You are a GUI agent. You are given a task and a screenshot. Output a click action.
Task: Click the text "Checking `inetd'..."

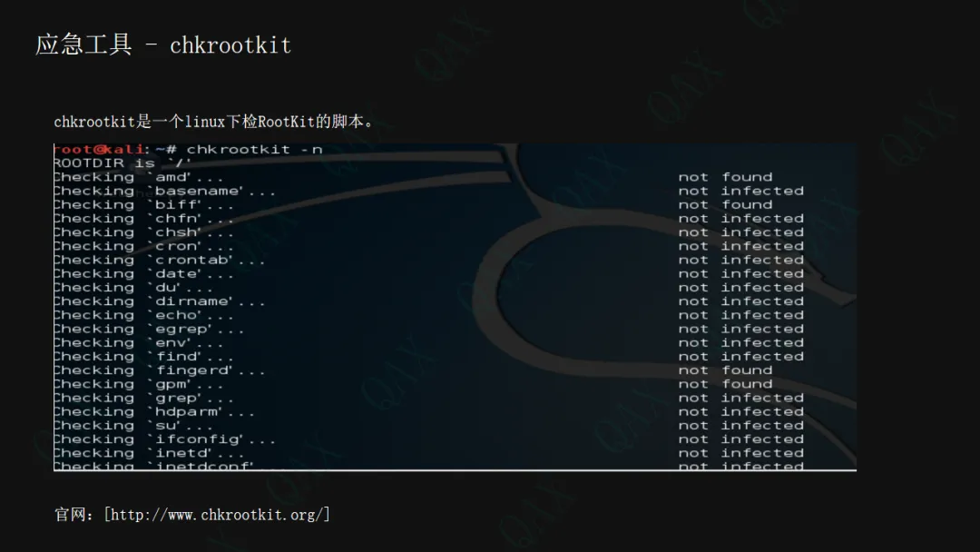149,453
